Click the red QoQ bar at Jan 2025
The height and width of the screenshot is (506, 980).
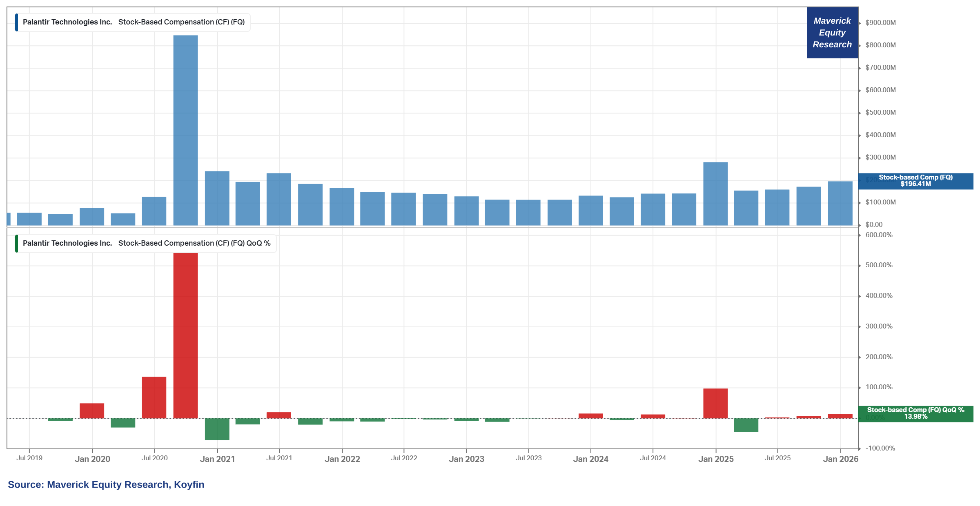tap(715, 403)
